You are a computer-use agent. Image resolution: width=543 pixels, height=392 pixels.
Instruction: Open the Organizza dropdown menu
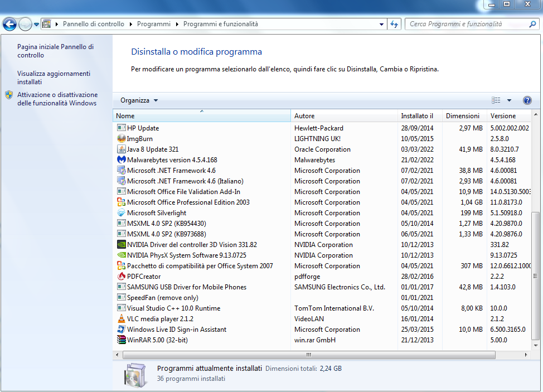click(139, 100)
